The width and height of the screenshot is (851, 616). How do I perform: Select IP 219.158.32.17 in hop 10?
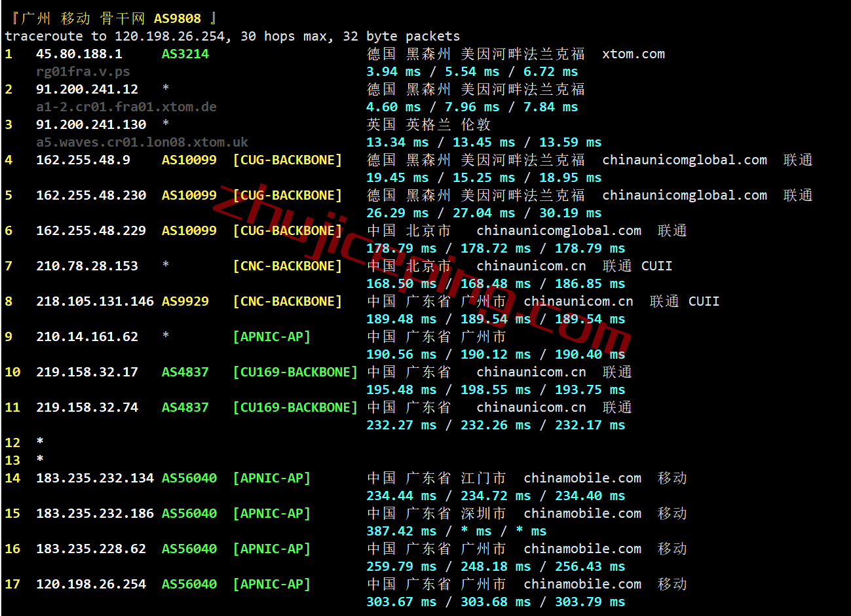87,372
